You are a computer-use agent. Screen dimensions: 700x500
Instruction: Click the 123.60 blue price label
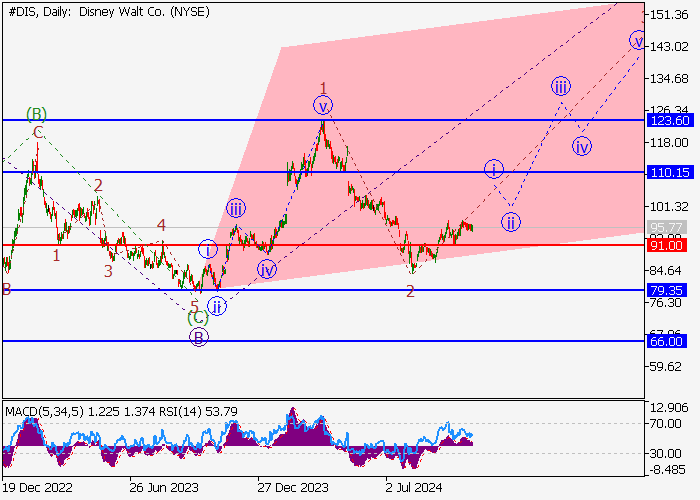670,121
